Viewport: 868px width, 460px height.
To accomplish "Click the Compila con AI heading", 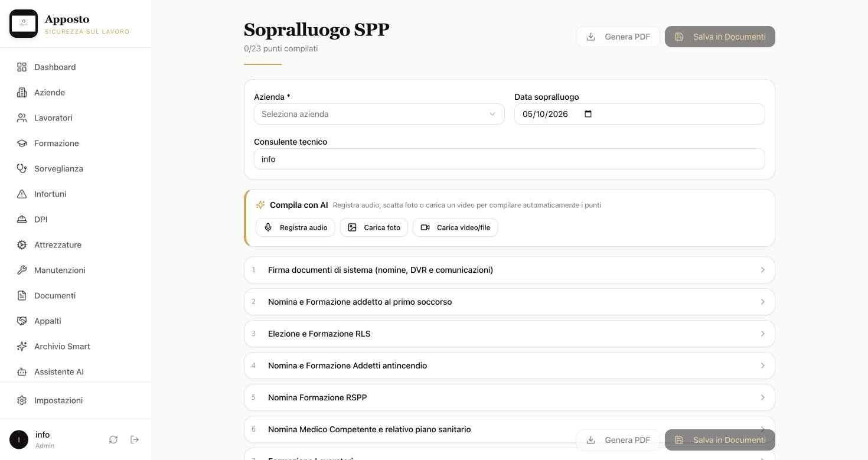I will (x=299, y=205).
